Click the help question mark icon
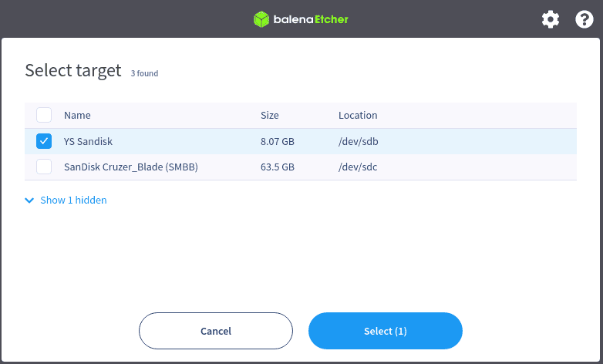603x364 pixels. coord(584,19)
